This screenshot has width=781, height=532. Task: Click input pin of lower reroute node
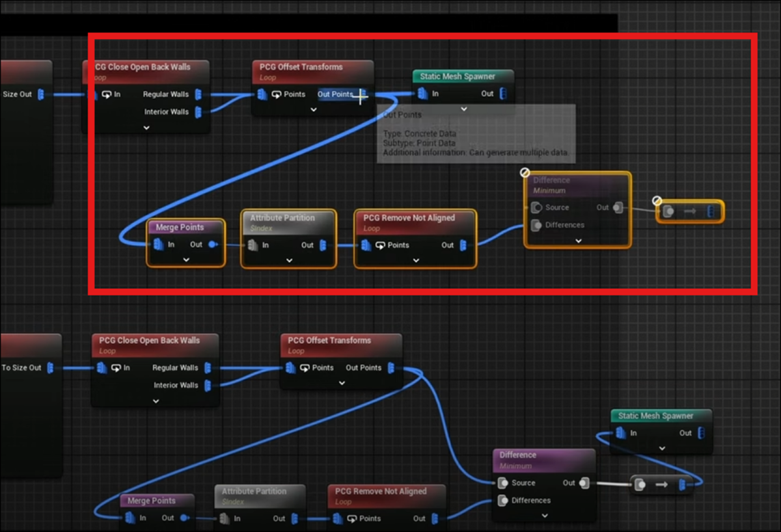640,485
